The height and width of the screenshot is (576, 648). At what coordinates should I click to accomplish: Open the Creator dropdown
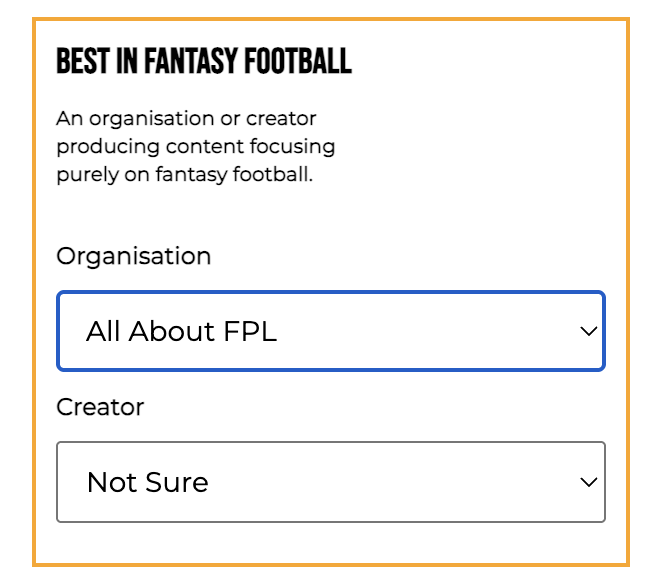[330, 482]
